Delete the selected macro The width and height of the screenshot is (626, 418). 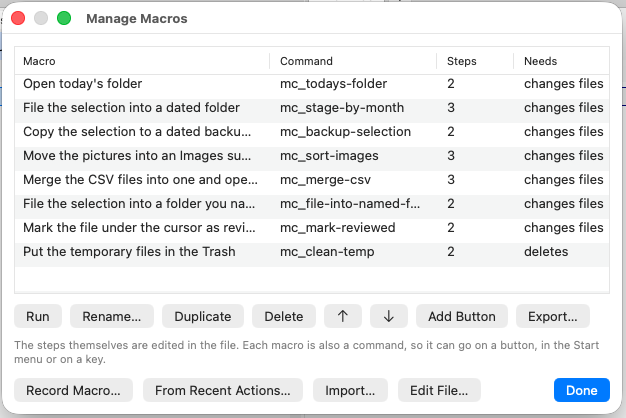pyautogui.click(x=284, y=316)
